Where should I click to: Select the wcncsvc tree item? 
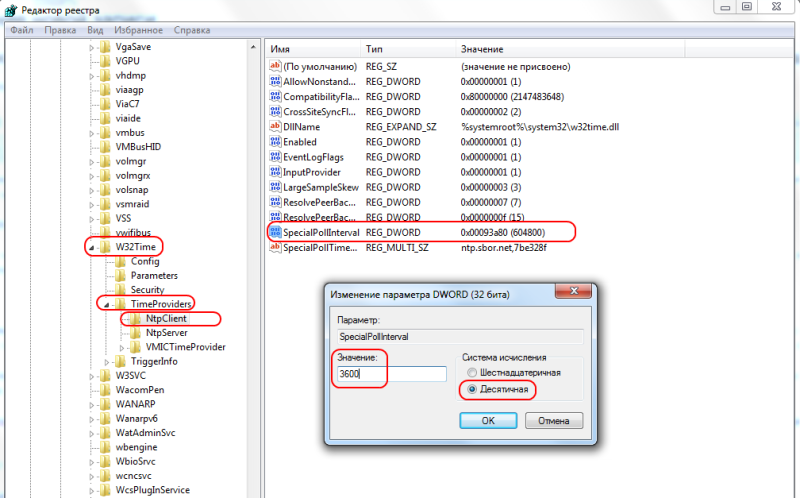point(133,476)
